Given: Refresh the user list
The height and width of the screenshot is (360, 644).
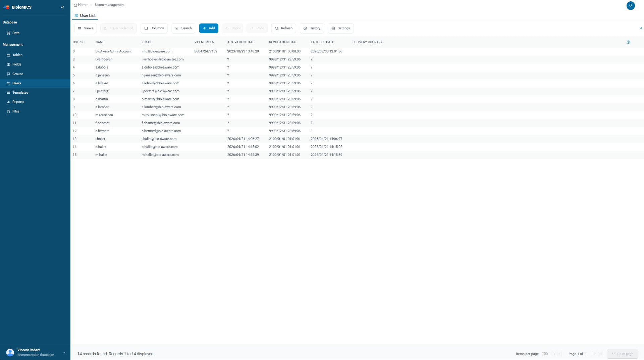Looking at the screenshot, I should pos(283,28).
